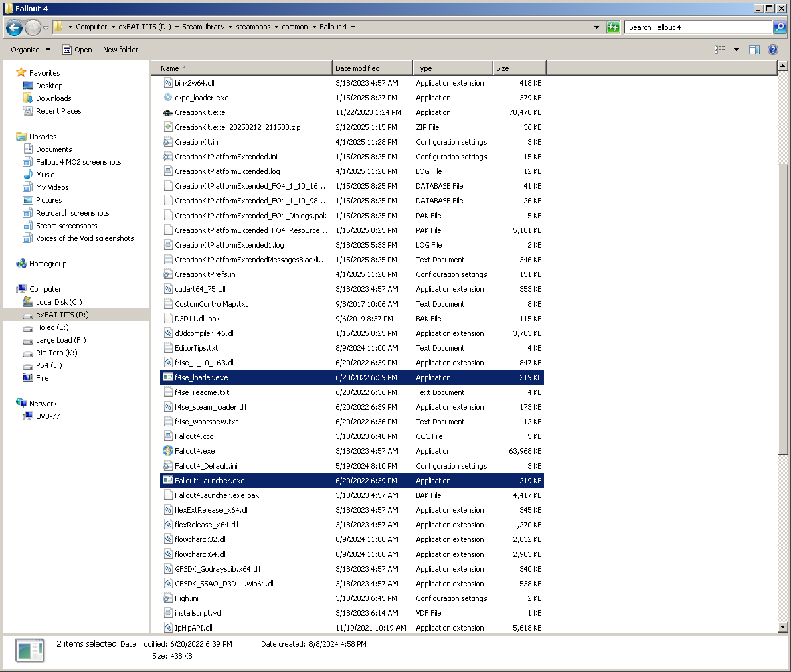Click the selected items thumbnail in details pane
791x672 pixels.
[x=29, y=651]
